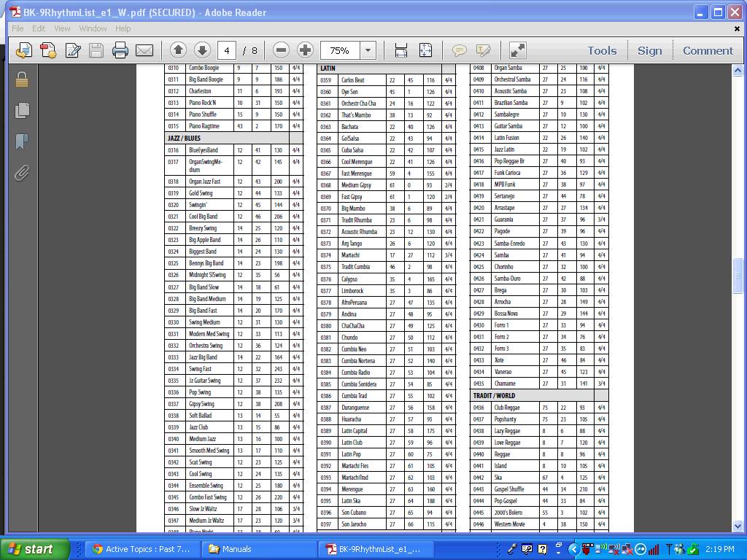
Task: Click the Create PDF online icon
Action: (48, 50)
